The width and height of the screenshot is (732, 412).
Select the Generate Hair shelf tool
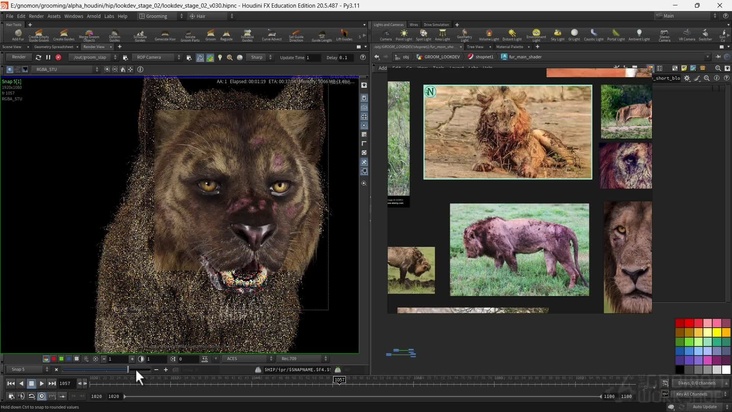[x=165, y=35]
